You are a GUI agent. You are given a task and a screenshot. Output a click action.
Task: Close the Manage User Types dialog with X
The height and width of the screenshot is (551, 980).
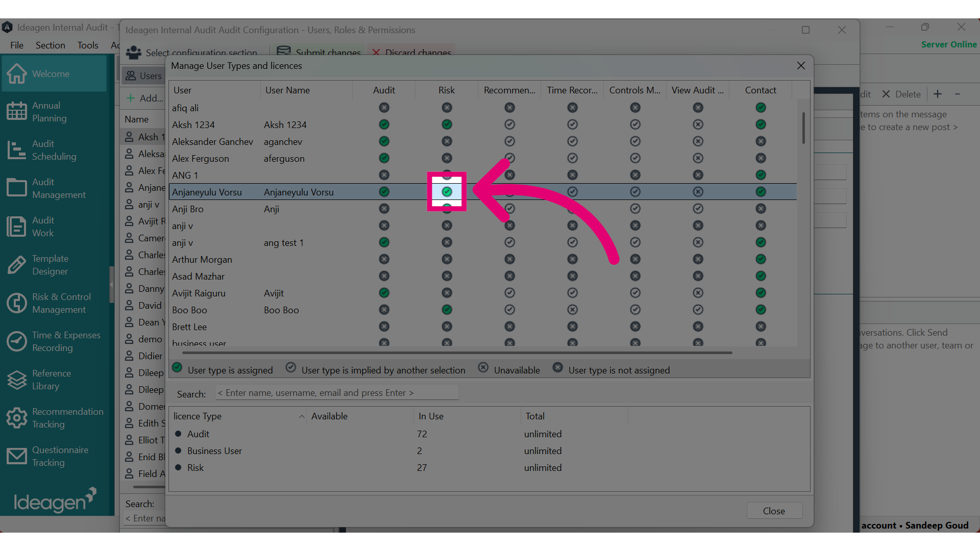click(x=801, y=66)
